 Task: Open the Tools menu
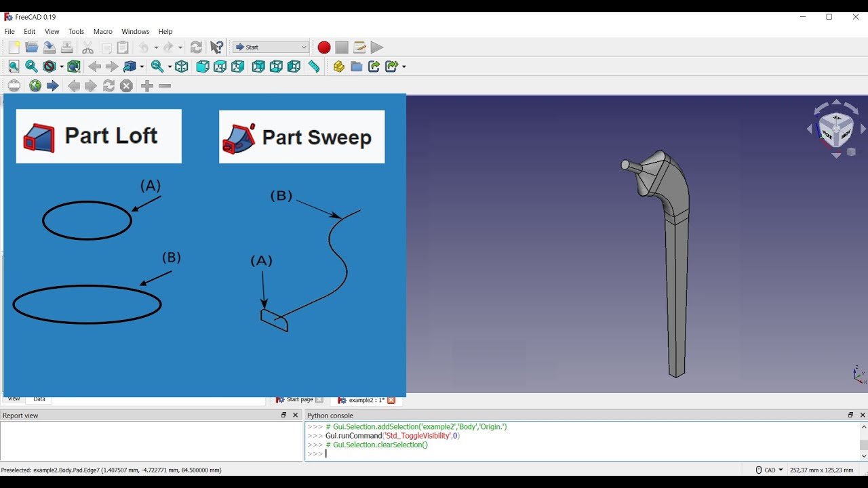pos(77,32)
